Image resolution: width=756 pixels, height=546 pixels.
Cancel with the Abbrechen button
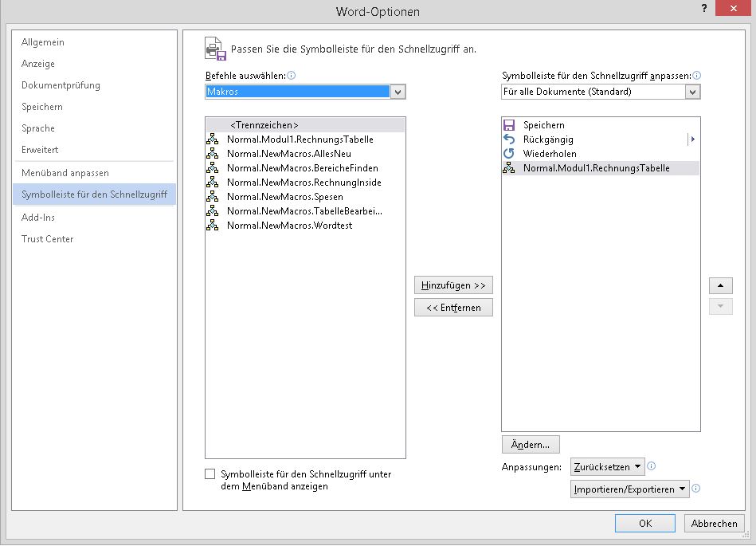click(x=714, y=524)
